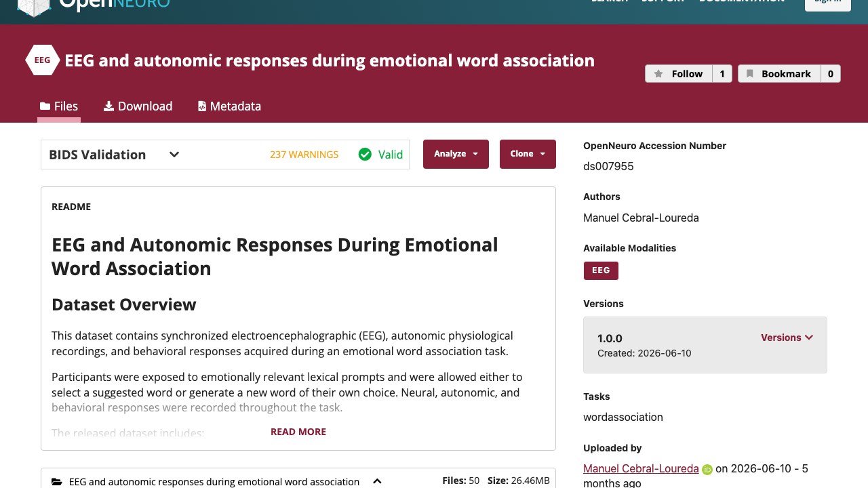Open Manuel Cebral-Loureda uploader profile link
This screenshot has width=868, height=488.
pyautogui.click(x=641, y=468)
